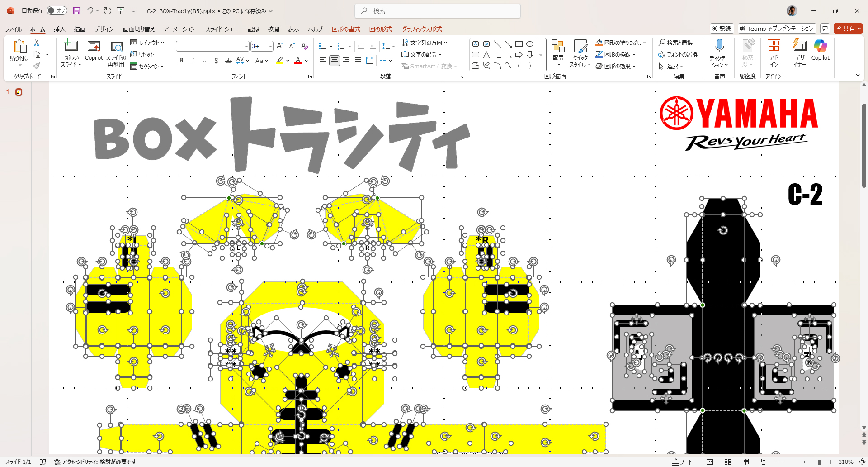Screen dimensions: 868x467
Task: Click Teams でプレゼンテーション button
Action: (x=777, y=29)
